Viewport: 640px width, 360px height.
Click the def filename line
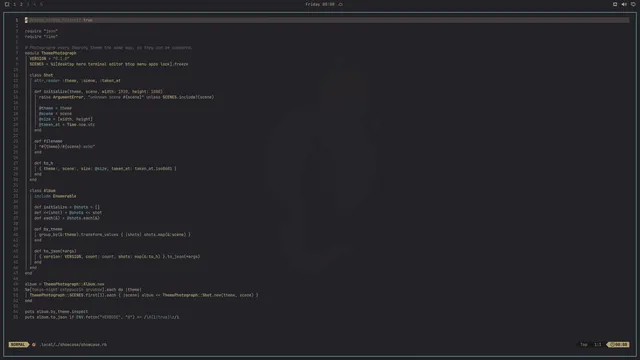(x=48, y=141)
